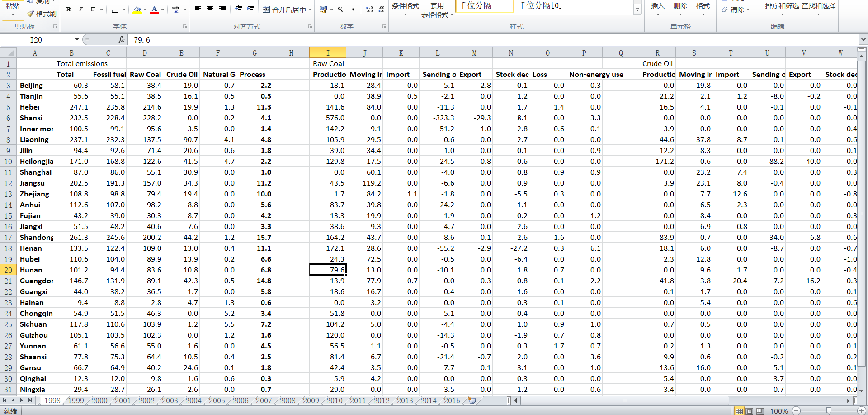
Task: Apply cell borders button
Action: [x=115, y=10]
